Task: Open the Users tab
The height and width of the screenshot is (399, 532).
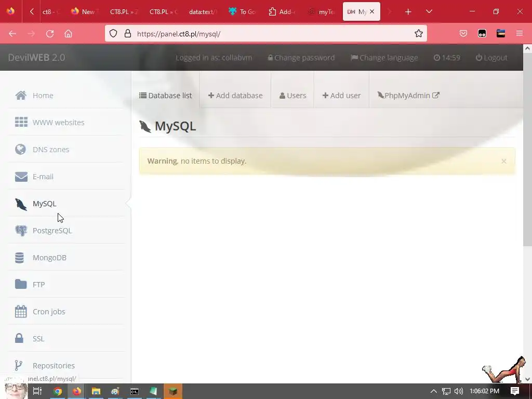Action: (292, 96)
